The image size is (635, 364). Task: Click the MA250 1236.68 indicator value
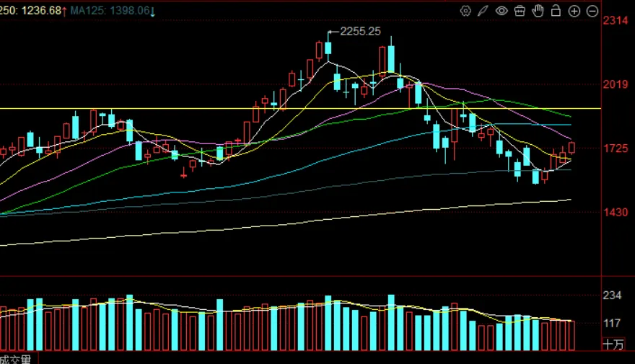34,11
